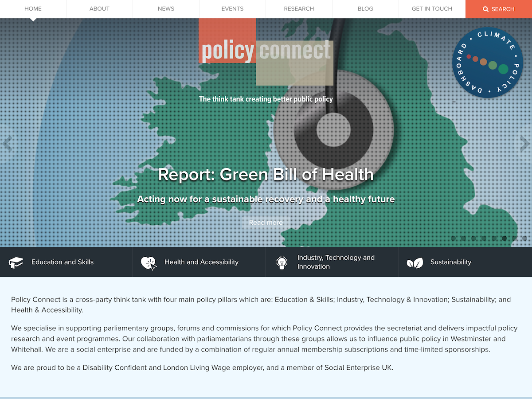Open the Climate Policy Dashboard badge
This screenshot has height=399, width=532.
click(488, 63)
